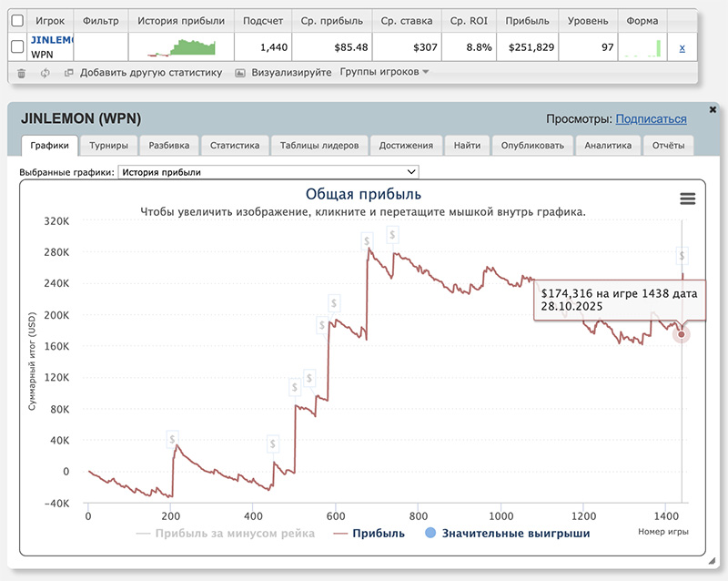This screenshot has width=728, height=581.
Task: Click the refresh arrows icon
Action: click(45, 72)
